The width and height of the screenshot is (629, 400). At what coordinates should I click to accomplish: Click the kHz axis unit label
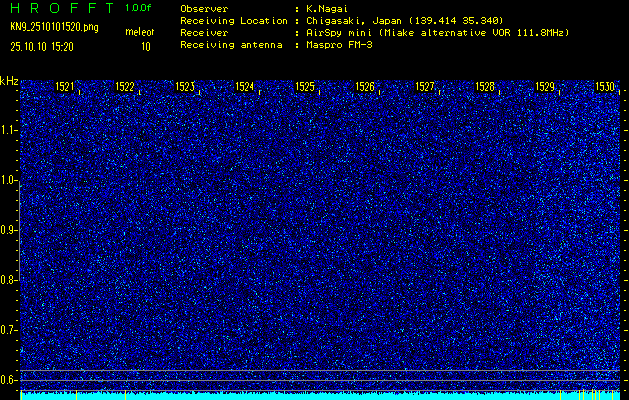9,81
